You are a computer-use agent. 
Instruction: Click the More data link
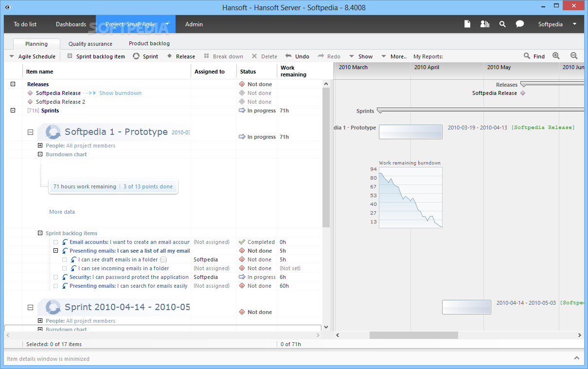62,212
